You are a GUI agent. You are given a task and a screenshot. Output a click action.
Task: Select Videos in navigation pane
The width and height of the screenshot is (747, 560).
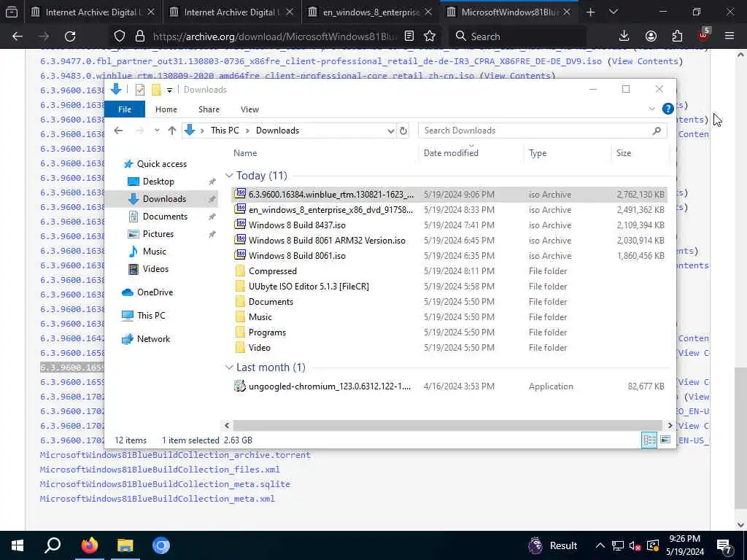(x=155, y=269)
